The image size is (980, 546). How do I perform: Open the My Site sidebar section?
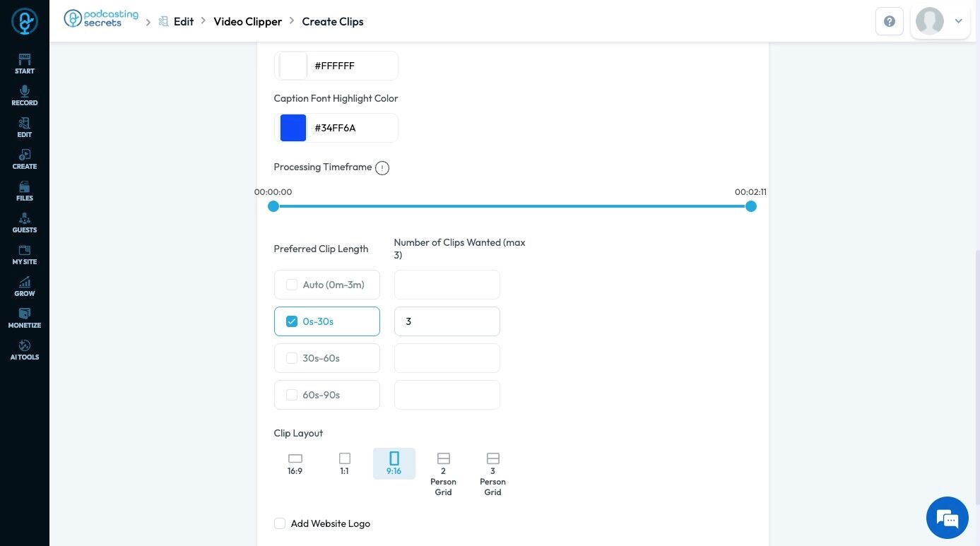click(25, 254)
